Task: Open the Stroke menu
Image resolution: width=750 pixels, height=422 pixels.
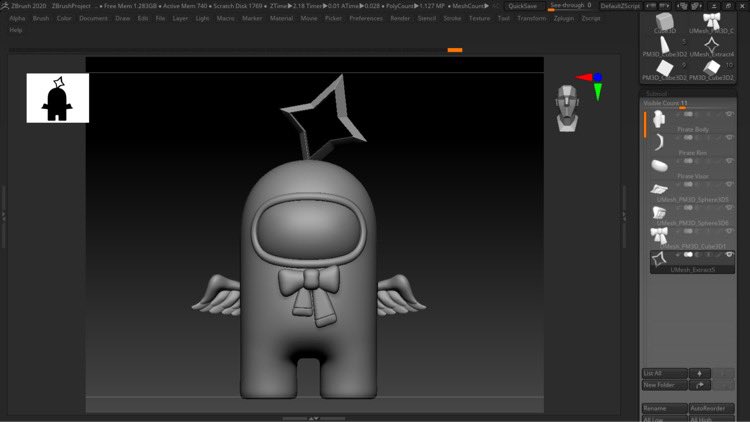Action: tap(452, 18)
